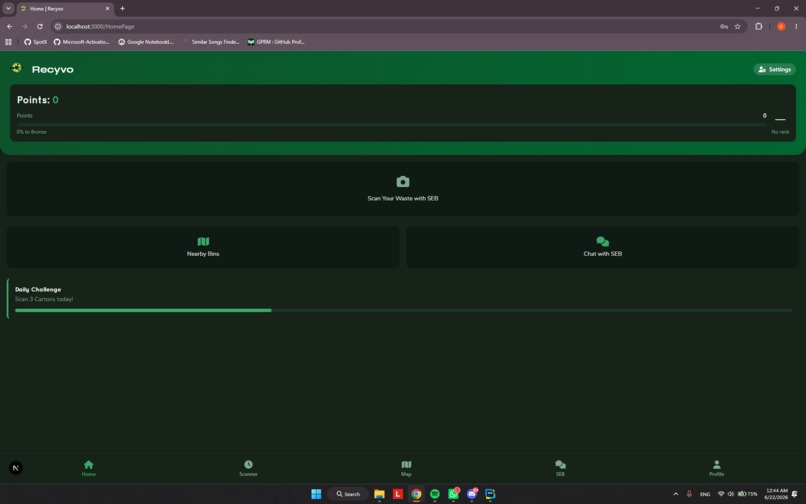The image size is (806, 504).
Task: Open Profile tab in bottom navigation
Action: point(717,468)
